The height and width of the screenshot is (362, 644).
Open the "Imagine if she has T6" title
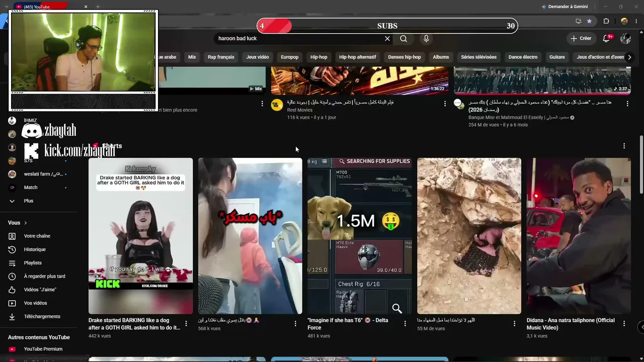click(x=348, y=324)
